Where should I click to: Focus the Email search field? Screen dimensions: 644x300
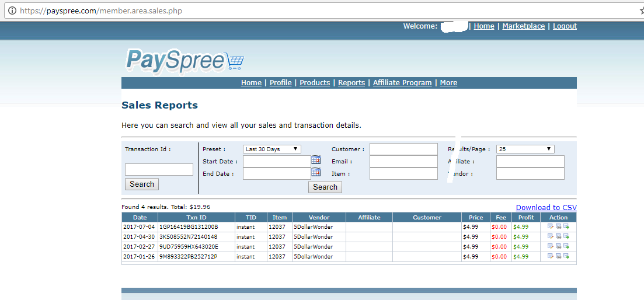[x=403, y=161]
